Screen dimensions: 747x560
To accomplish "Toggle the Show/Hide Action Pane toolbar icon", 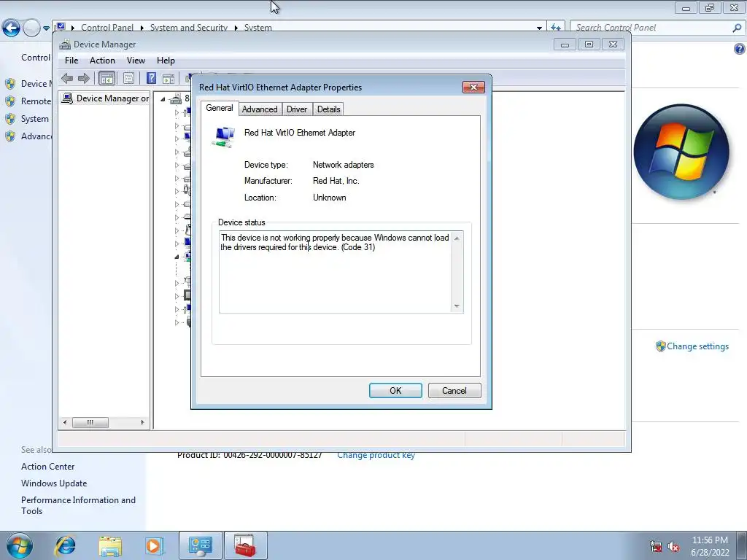I will [x=169, y=78].
